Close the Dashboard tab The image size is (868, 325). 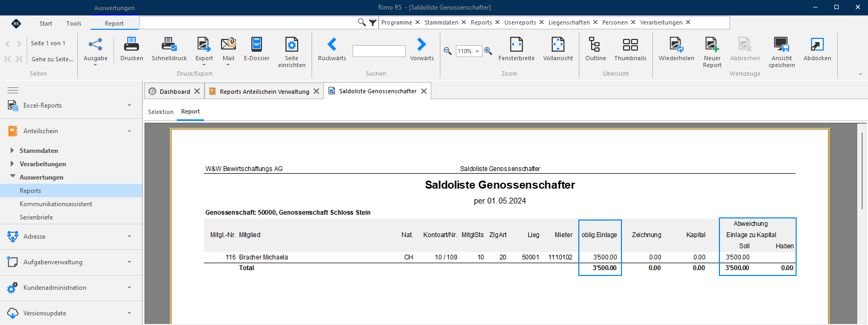[x=197, y=91]
